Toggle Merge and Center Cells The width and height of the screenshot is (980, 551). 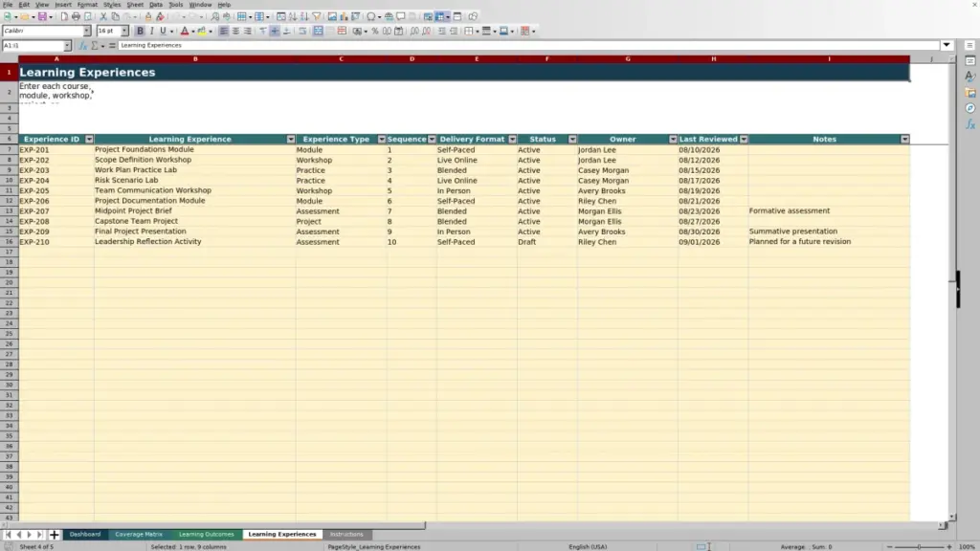click(318, 32)
